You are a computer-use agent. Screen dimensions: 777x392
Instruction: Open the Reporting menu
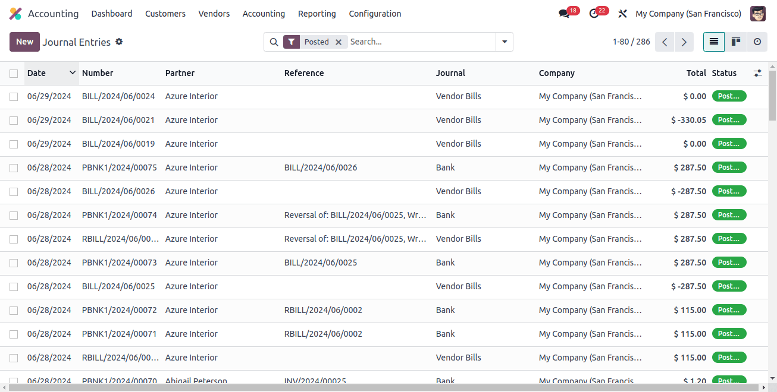pyautogui.click(x=317, y=14)
